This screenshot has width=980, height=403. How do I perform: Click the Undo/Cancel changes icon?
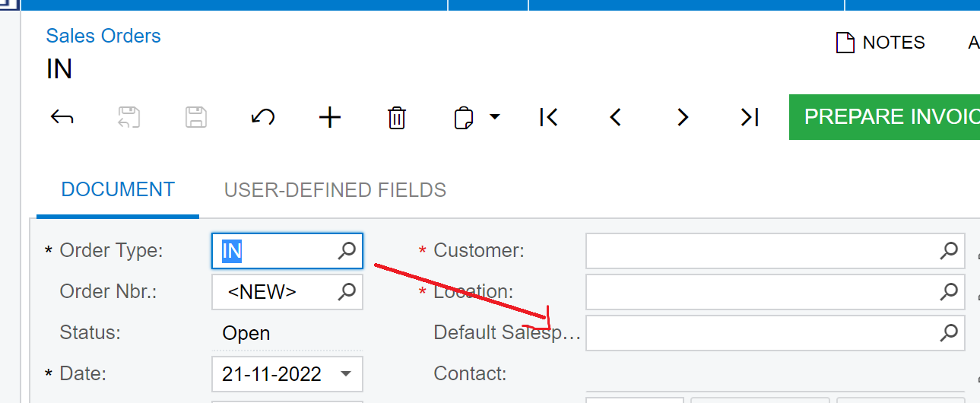click(x=263, y=117)
